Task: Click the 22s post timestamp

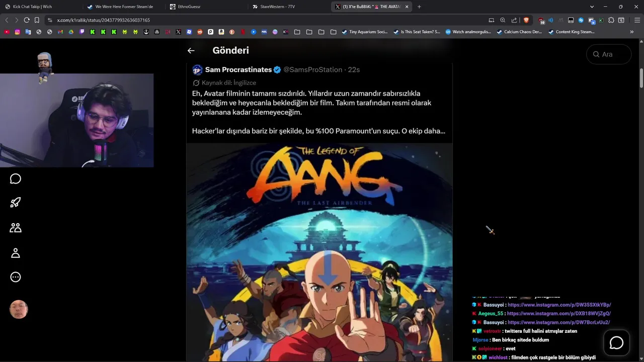Action: (354, 69)
